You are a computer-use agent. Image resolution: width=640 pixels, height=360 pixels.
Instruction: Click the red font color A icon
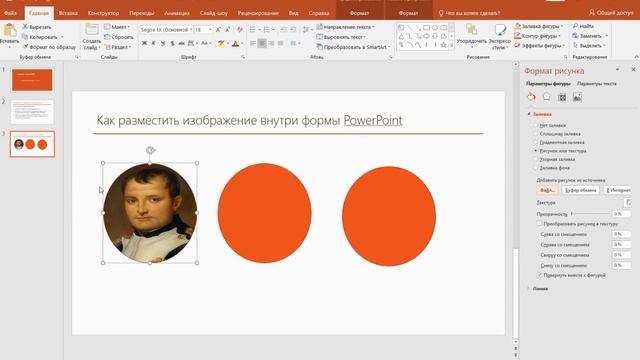(x=235, y=44)
